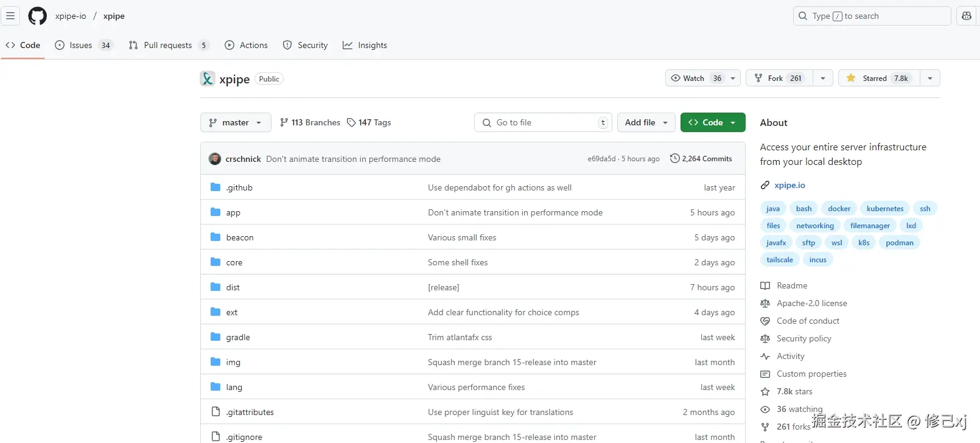View 2,264 Commits history
This screenshot has width=980, height=443.
[x=701, y=159]
